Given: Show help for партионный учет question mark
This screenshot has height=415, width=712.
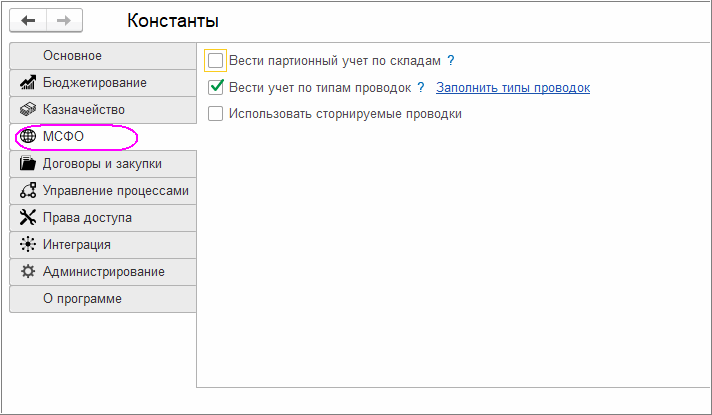Looking at the screenshot, I should 451,60.
